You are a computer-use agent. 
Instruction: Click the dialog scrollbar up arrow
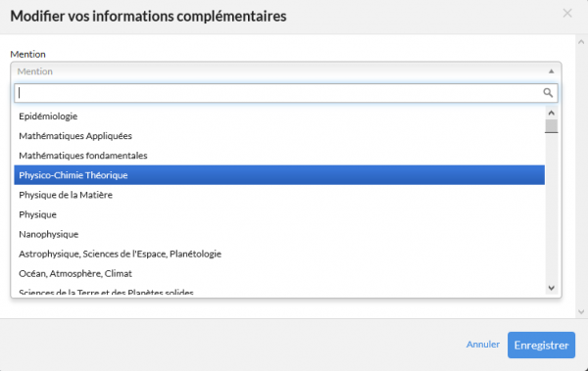(581, 42)
